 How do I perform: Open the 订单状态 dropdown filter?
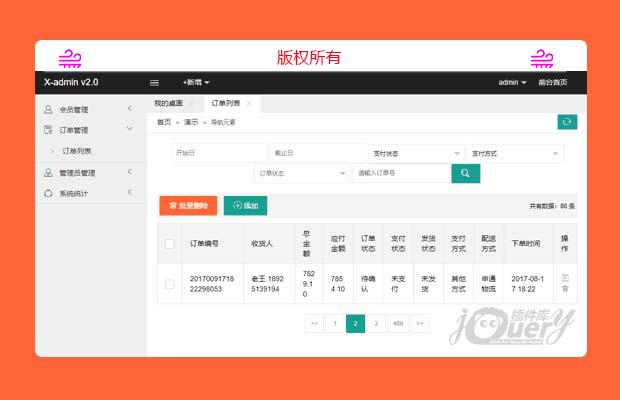tap(302, 173)
